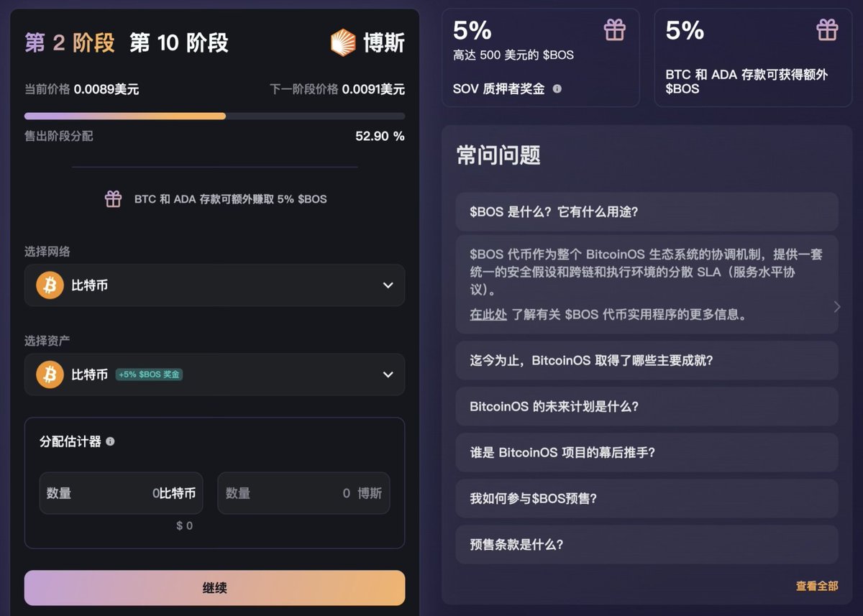This screenshot has width=863, height=616.
Task: Click the 比特币 amount input field
Action: pyautogui.click(x=121, y=493)
